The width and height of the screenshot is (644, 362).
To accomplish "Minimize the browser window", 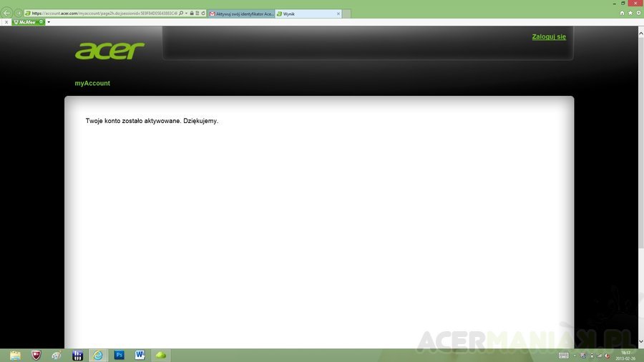I will [x=614, y=3].
